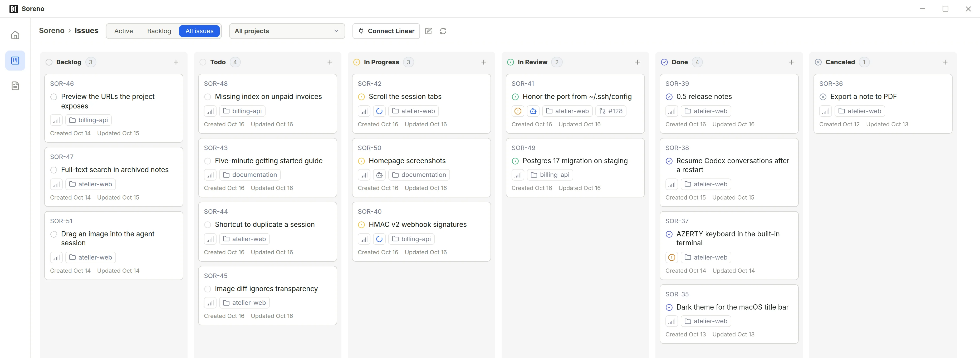Viewport: 980px width, 358px height.
Task: Open the Homepage screenshots card
Action: pos(421,168)
